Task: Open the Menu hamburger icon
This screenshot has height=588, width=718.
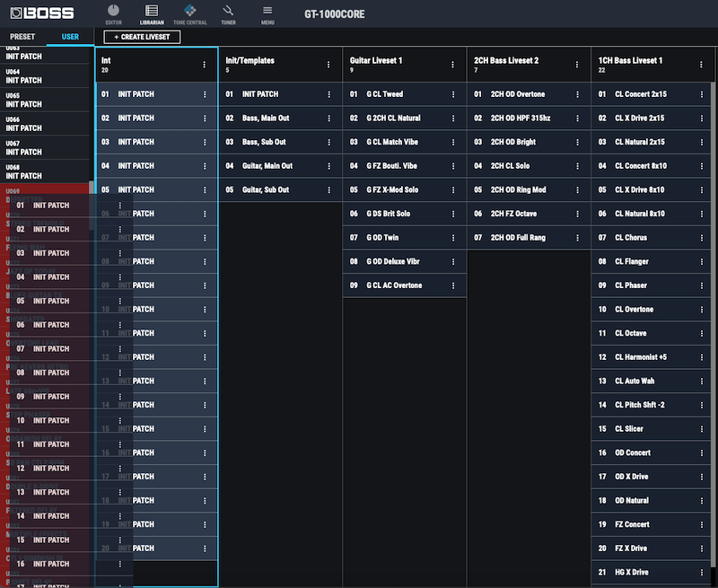Action: pyautogui.click(x=267, y=14)
